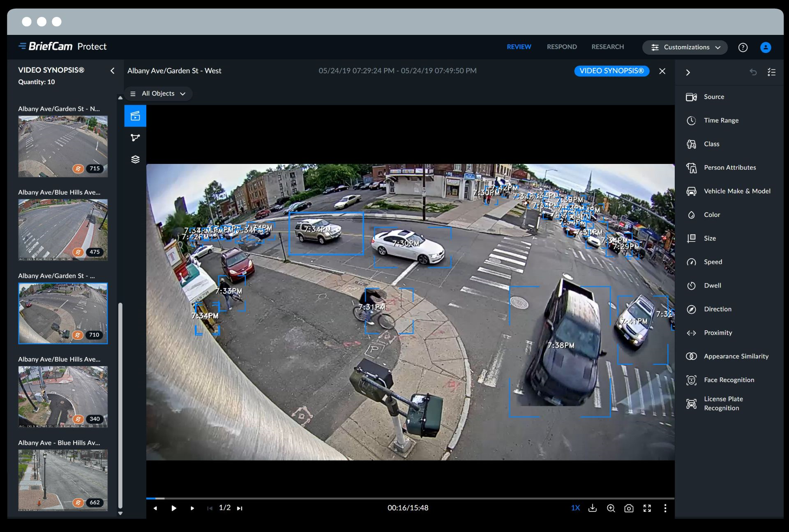Switch to the RESEARCH tab

click(x=607, y=47)
